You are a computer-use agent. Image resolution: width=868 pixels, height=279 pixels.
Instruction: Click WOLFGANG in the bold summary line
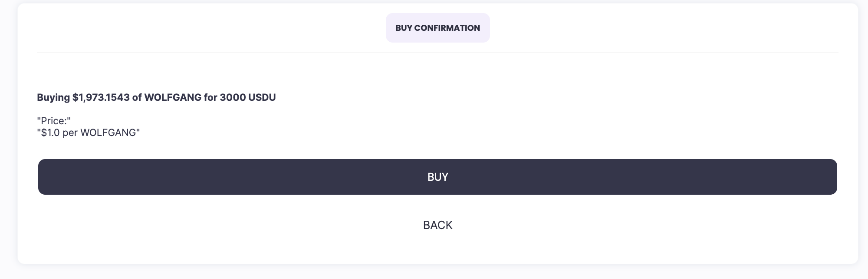[x=173, y=97]
